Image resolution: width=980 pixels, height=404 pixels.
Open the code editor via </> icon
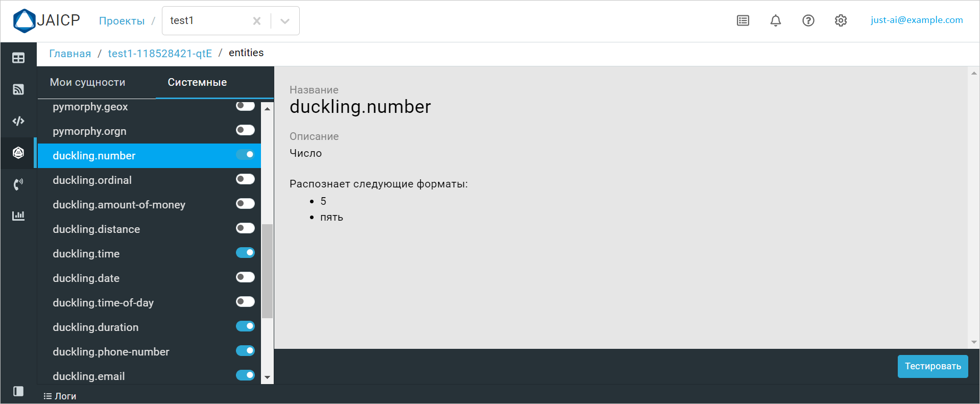pyautogui.click(x=18, y=121)
